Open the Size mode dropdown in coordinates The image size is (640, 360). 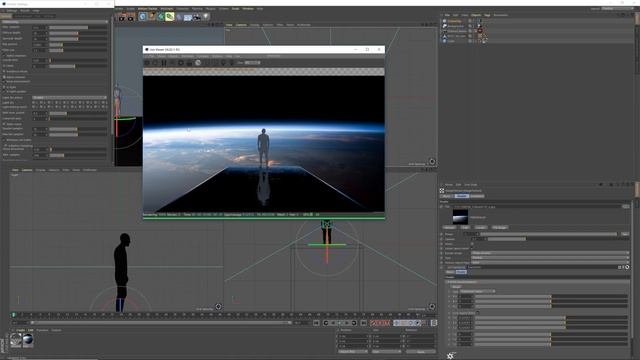(386, 351)
